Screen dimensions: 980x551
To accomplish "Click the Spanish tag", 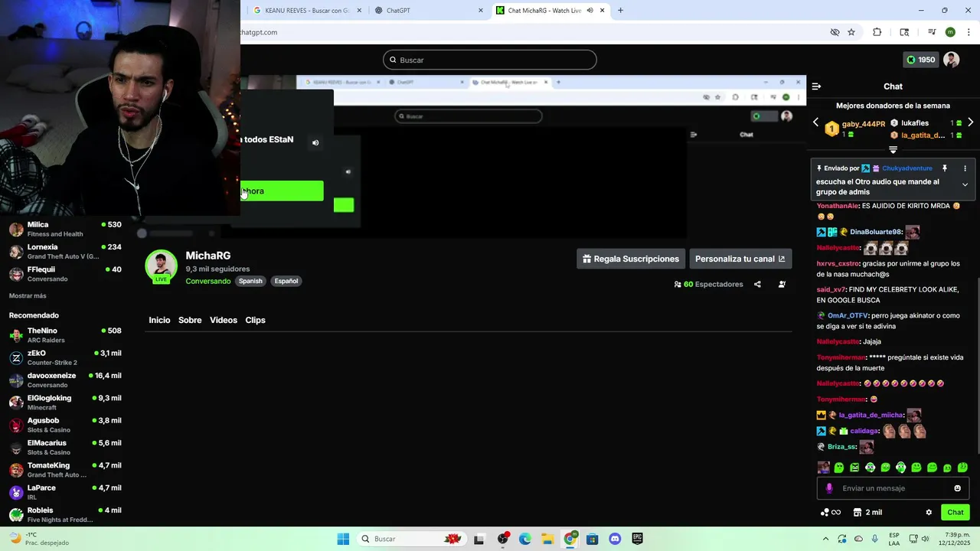I will [x=250, y=281].
